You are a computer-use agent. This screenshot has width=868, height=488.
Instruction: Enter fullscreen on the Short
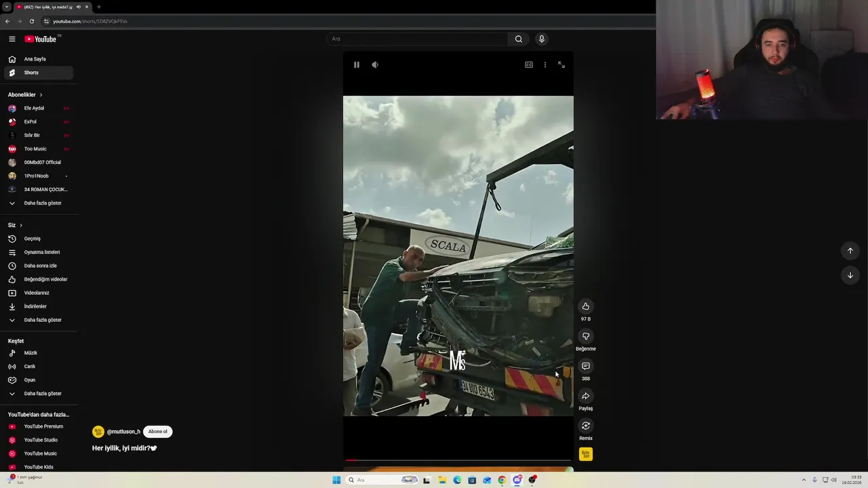point(561,64)
